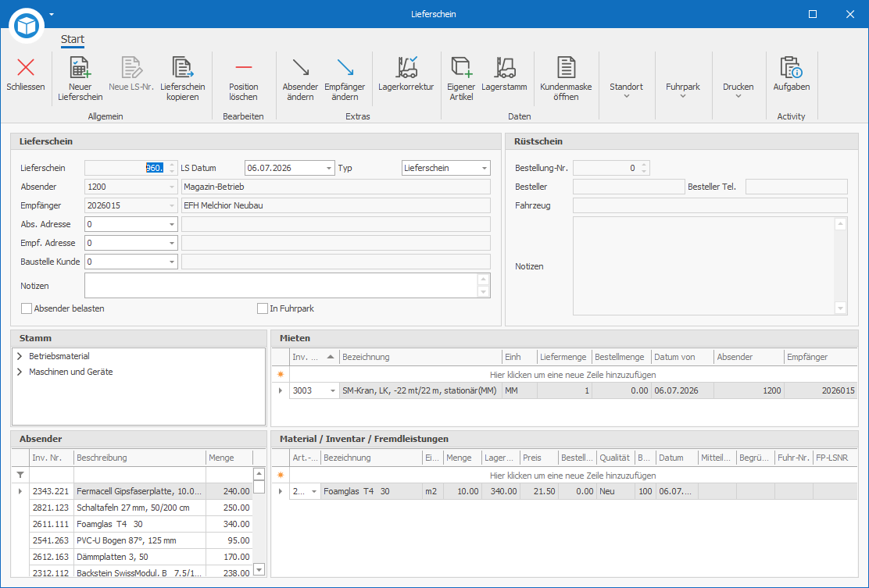Click "Hier klicken" new row in Mieten
Screen dimensions: 869x588
pyautogui.click(x=573, y=375)
